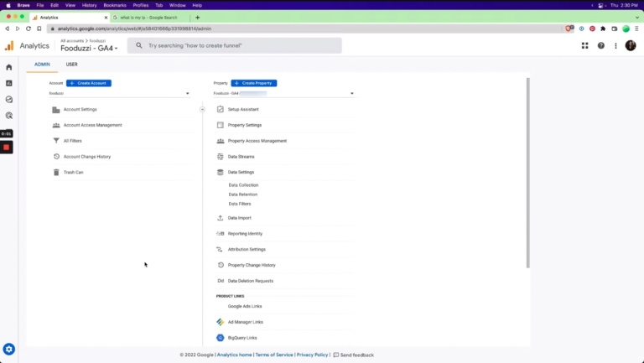Open Property Access Management

[257, 141]
